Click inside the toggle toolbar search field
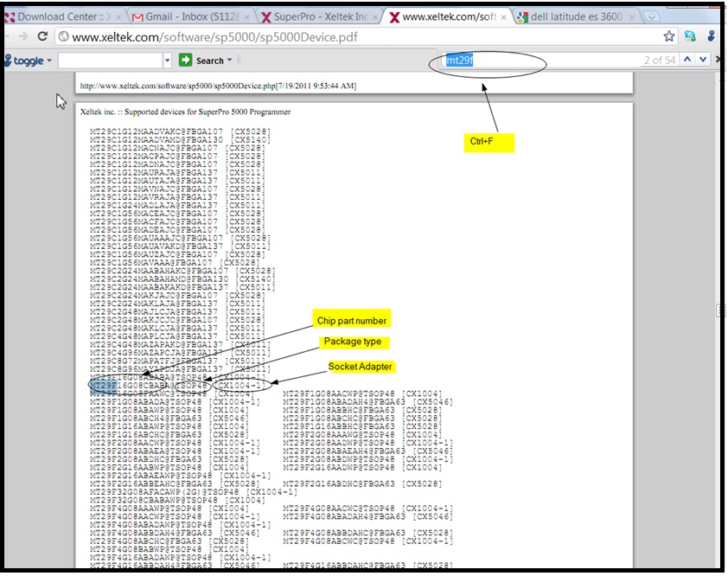 point(110,61)
